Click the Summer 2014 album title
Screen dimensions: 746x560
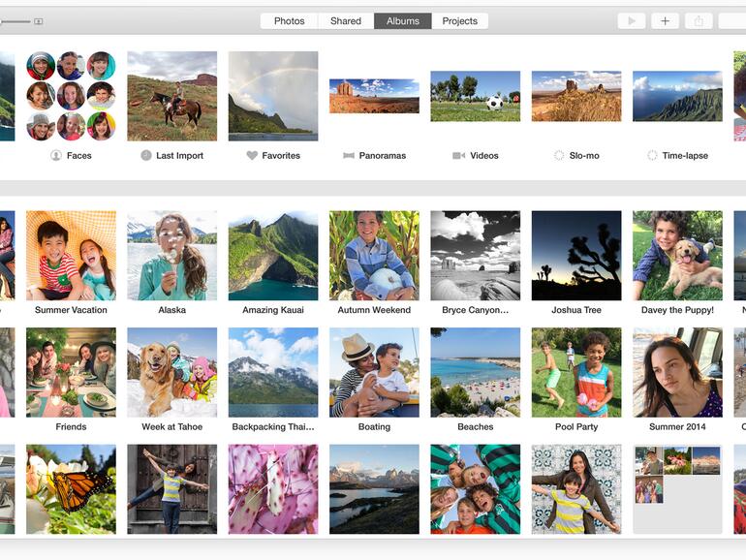click(x=677, y=426)
